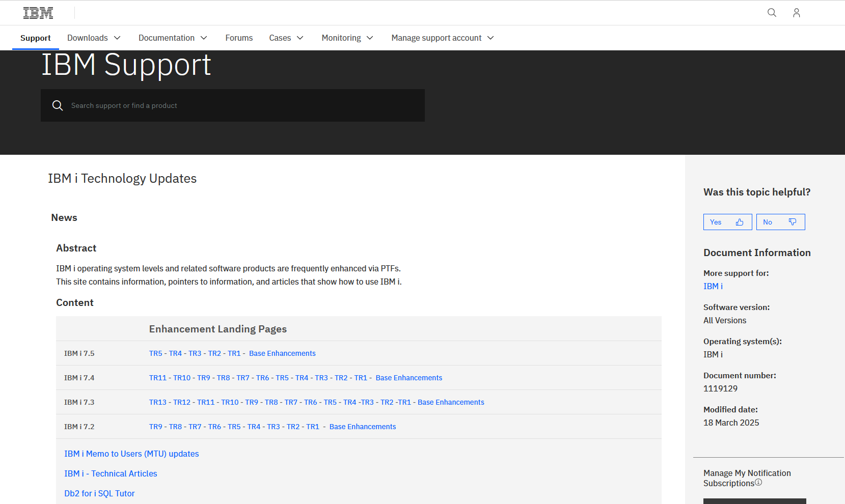Open TR12 in the IBM i 7.3 row
Image resolution: width=845 pixels, height=504 pixels.
pyautogui.click(x=182, y=402)
